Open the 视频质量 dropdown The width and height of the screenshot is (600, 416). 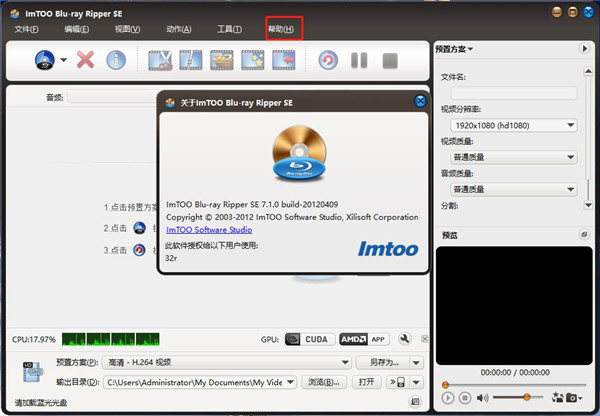(x=514, y=157)
